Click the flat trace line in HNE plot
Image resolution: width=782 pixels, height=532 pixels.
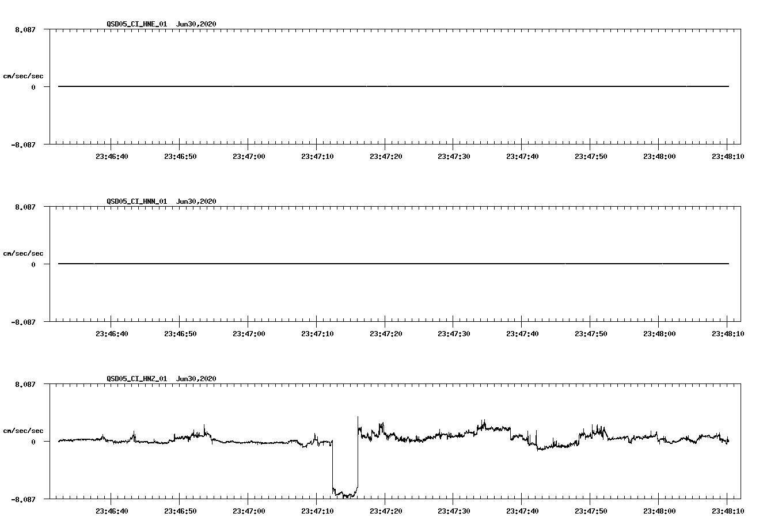[393, 86]
